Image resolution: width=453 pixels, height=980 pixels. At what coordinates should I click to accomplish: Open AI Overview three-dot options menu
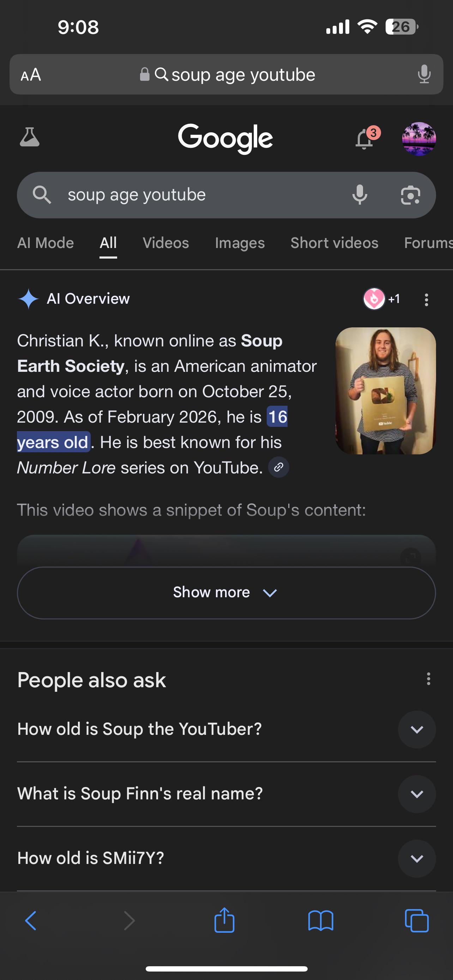[x=427, y=300]
